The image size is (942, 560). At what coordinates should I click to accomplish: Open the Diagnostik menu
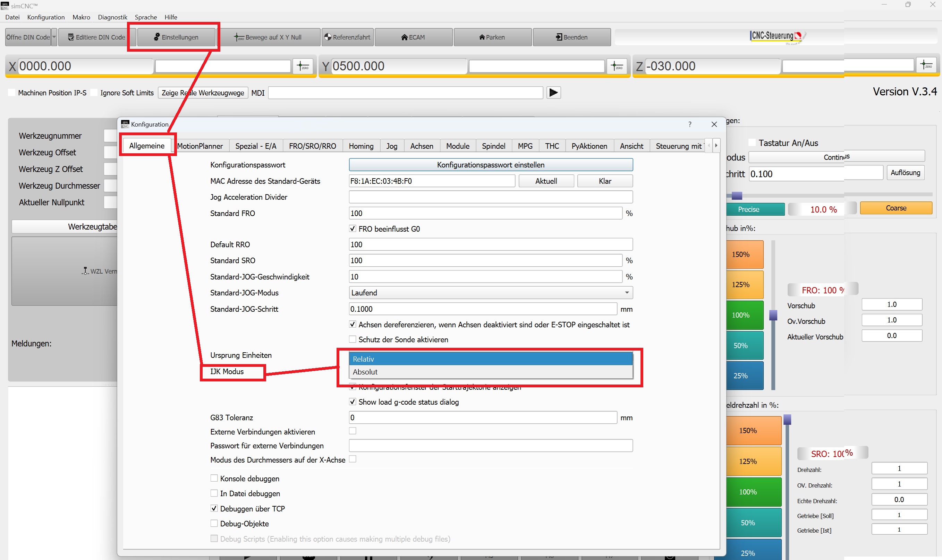pos(112,17)
